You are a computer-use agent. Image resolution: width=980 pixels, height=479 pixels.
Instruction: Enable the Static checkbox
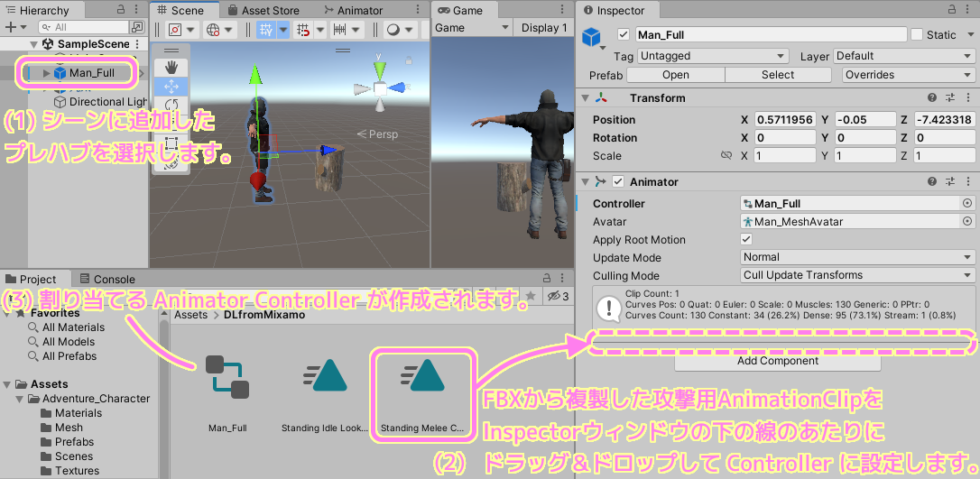tap(917, 35)
